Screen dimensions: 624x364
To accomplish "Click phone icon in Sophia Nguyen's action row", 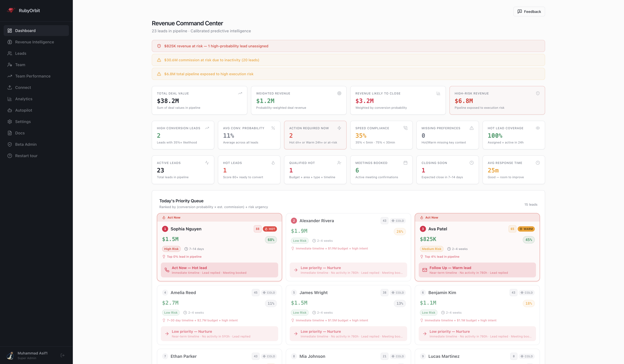I will coord(167,270).
